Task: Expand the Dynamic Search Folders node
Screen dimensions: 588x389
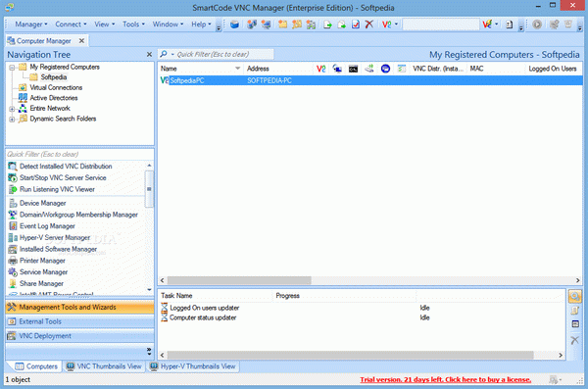Action: (12, 120)
